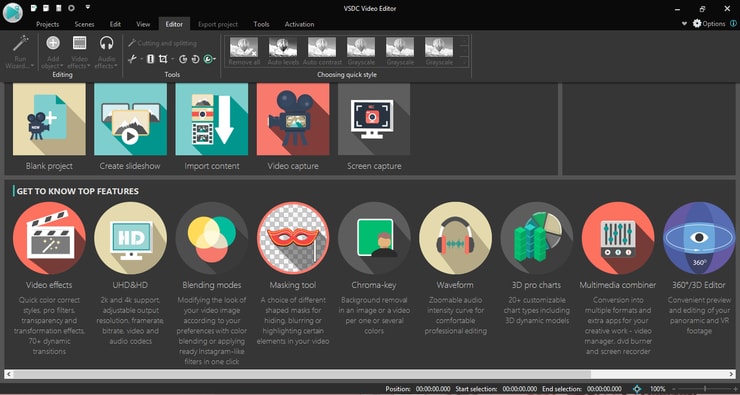
Task: Click the Add object plus icon
Action: point(53,43)
